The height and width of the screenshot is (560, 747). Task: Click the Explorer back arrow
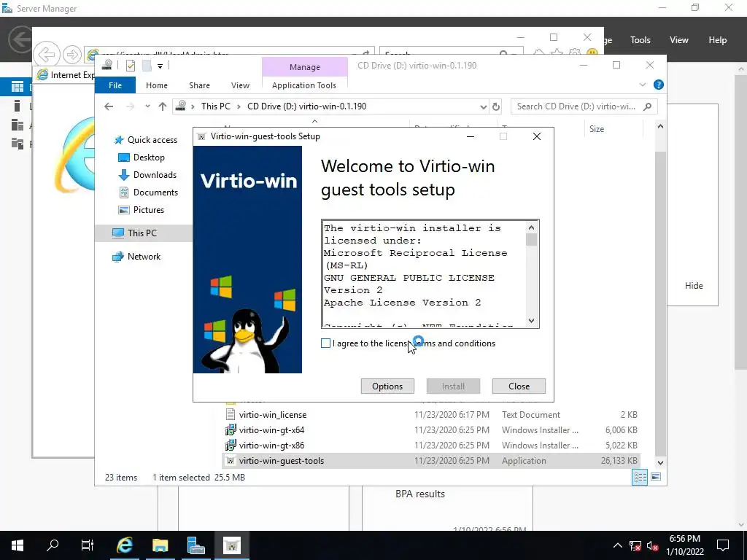tap(109, 106)
